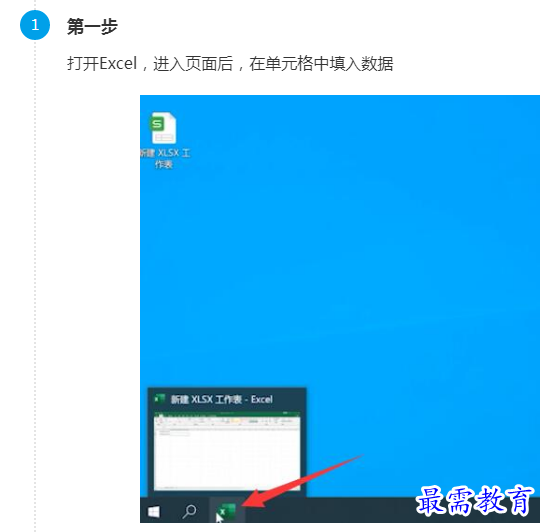Click the Windows Start button
Screen dimensions: 540x532
tap(154, 511)
